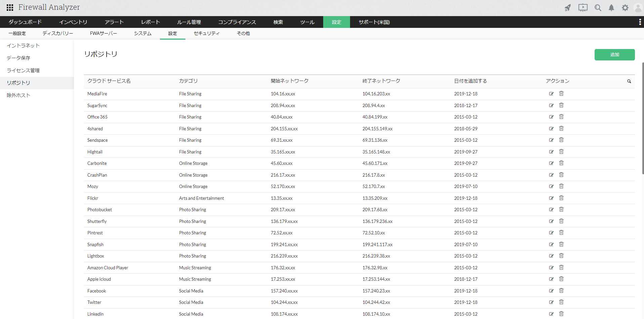The width and height of the screenshot is (644, 319).
Task: Open イントラネット in the sidebar
Action: click(37, 46)
